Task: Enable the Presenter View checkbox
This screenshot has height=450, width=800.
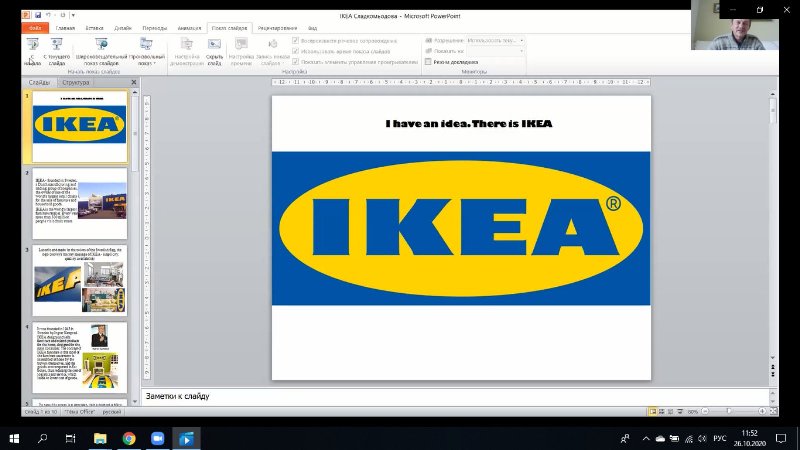Action: click(x=429, y=61)
